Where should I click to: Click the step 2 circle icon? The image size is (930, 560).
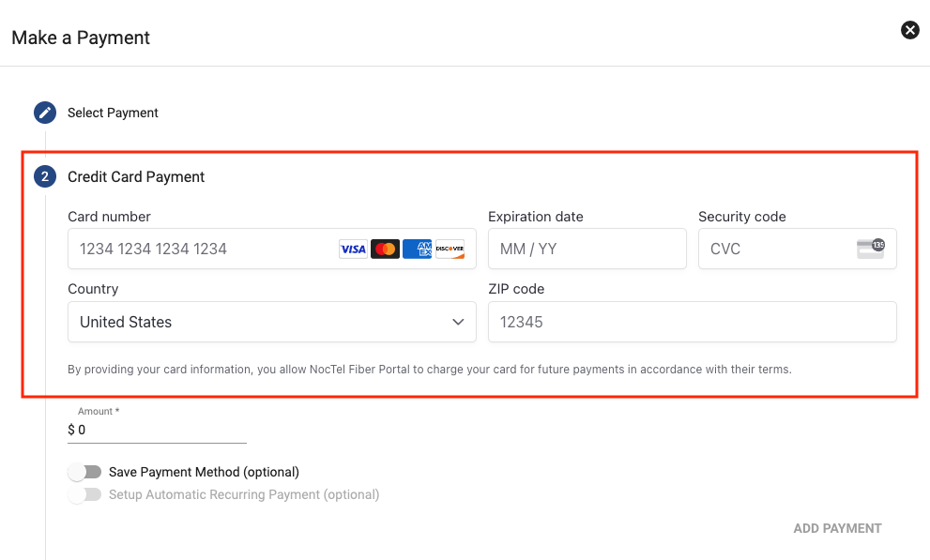coord(45,176)
